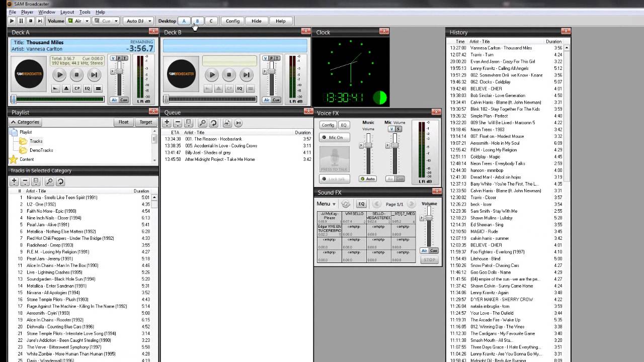The width and height of the screenshot is (644, 362).
Task: Switch to Desktop B
Action: pos(197,21)
